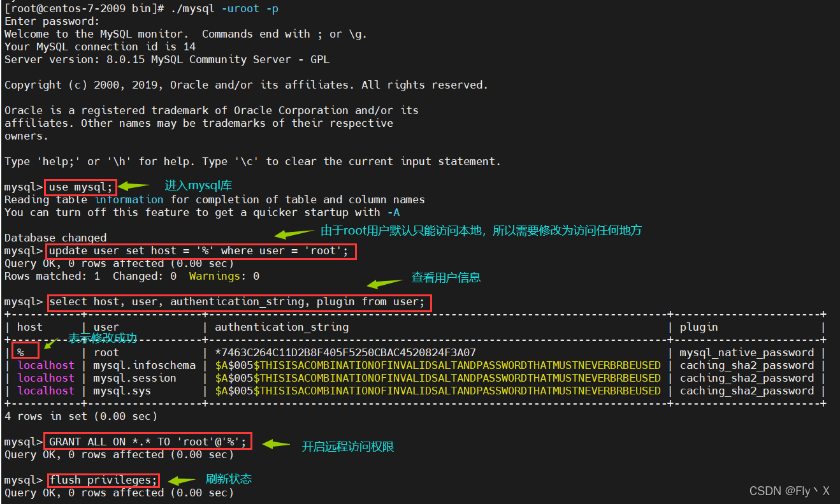Click the 'use mysql;' command text

(x=81, y=187)
